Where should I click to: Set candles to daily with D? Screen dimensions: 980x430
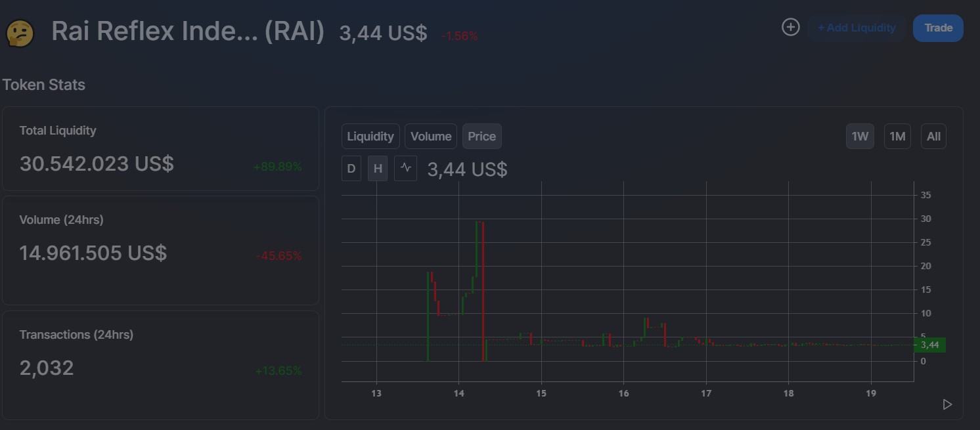351,169
